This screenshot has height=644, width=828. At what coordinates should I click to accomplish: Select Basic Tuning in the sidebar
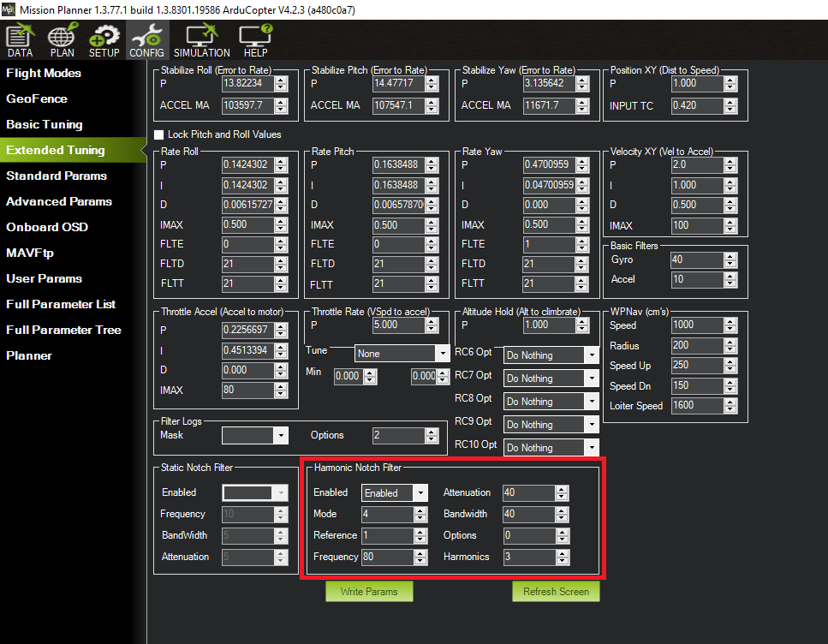click(45, 125)
